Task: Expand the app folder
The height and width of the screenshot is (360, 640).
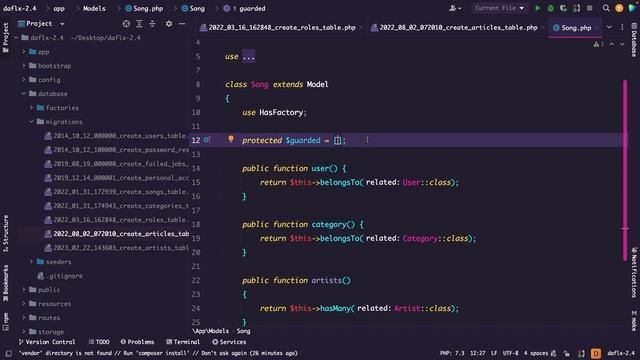Action: [x=24, y=52]
